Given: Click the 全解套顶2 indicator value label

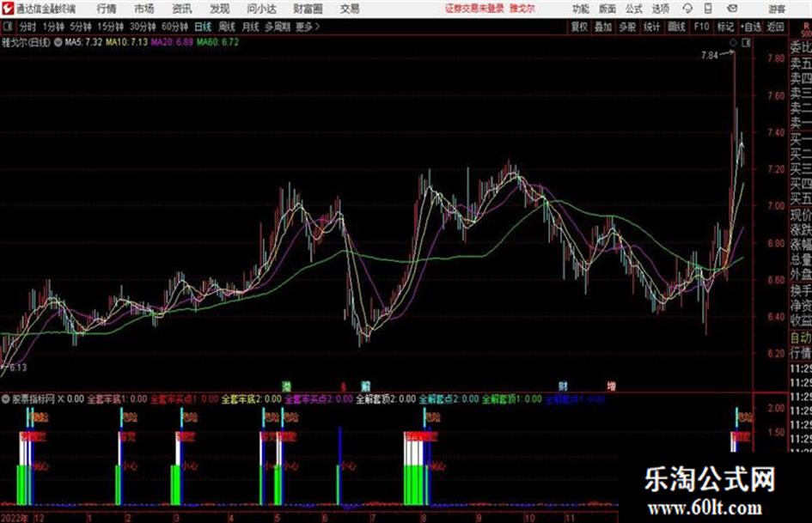Looking at the screenshot, I should [386, 399].
